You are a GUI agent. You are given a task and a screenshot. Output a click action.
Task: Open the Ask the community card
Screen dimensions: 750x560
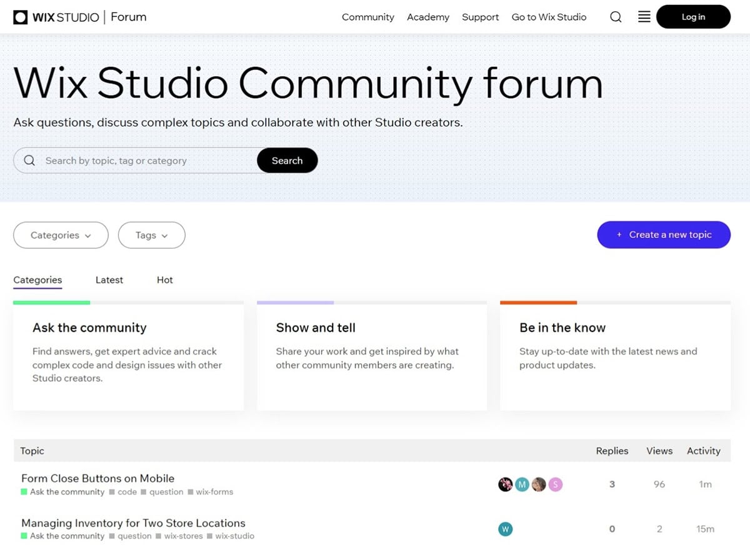coord(128,356)
